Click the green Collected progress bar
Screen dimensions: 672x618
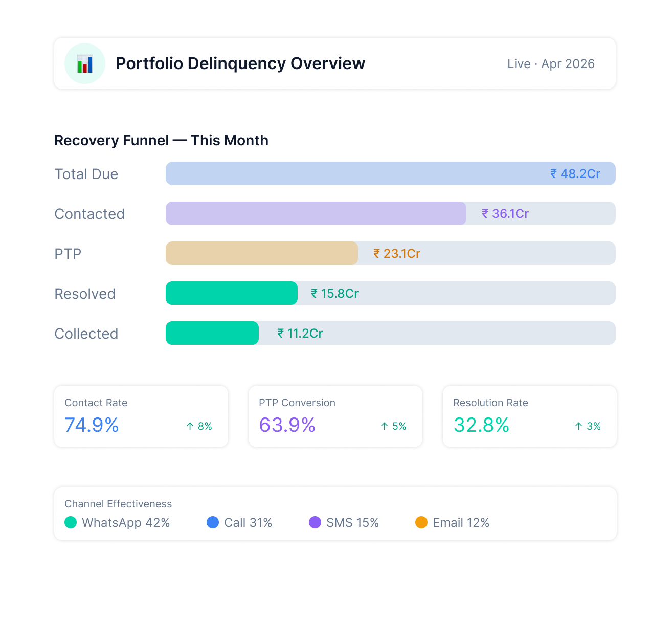(212, 333)
